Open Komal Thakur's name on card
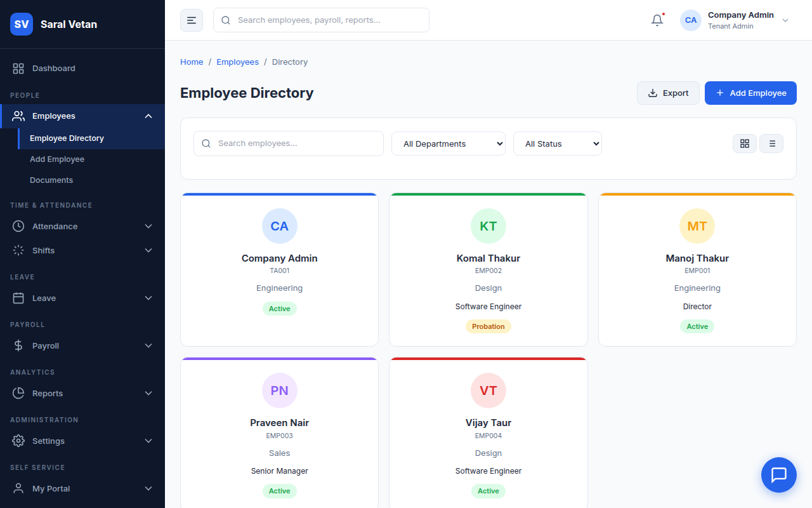 click(488, 258)
